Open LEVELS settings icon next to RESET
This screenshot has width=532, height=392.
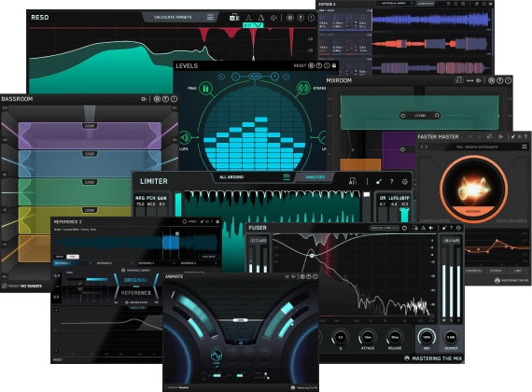pos(311,65)
